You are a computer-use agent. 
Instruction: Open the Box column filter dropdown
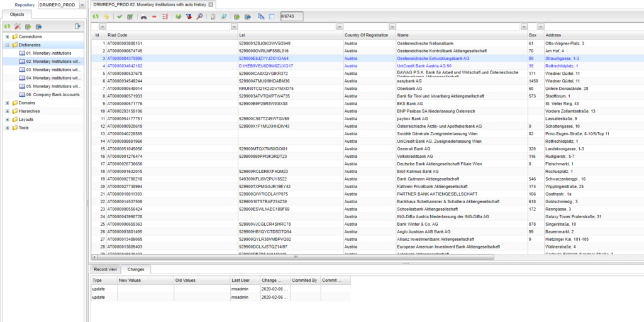click(539, 27)
